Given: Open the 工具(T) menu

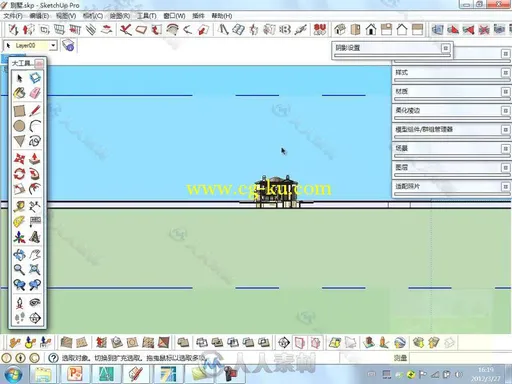Looking at the screenshot, I should pos(147,16).
